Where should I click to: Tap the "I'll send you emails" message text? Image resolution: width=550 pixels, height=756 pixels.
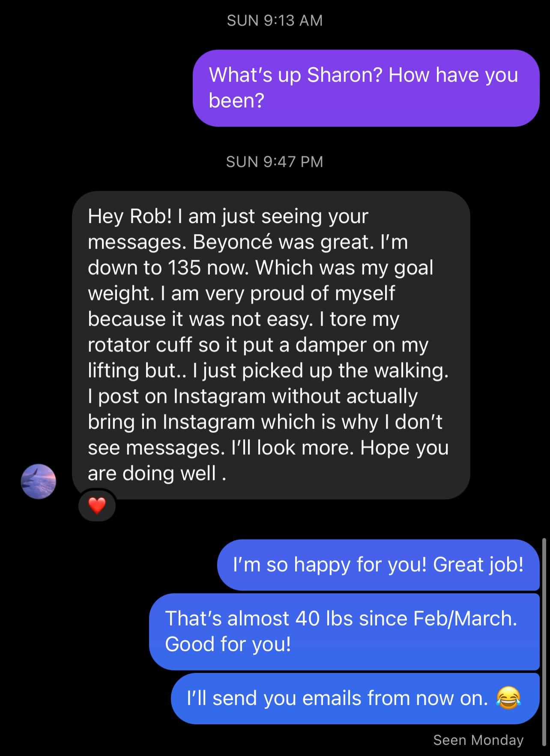point(337,698)
